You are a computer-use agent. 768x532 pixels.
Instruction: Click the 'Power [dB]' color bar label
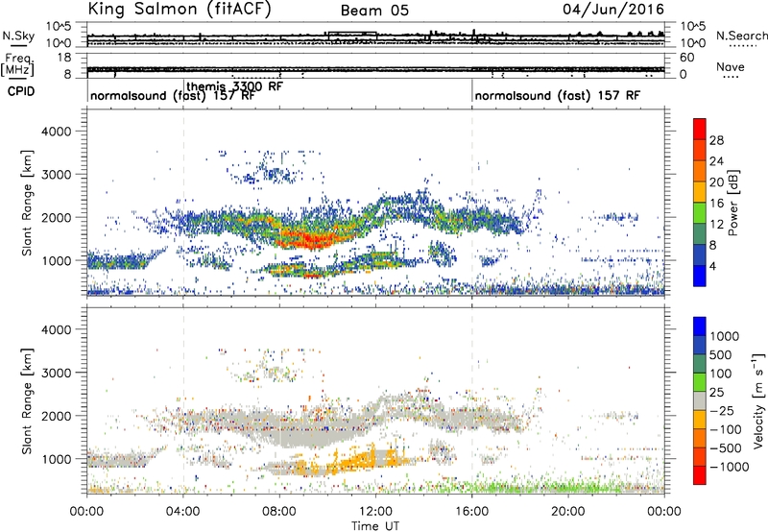click(x=733, y=203)
